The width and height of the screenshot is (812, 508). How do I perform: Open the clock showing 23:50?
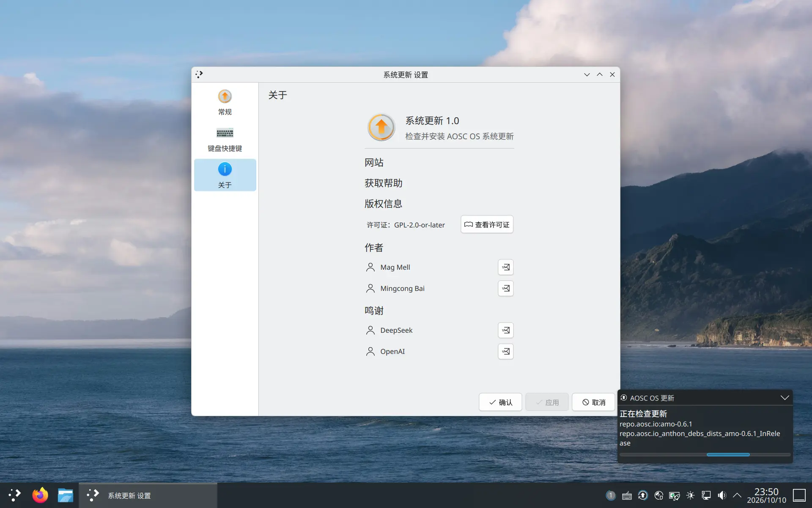766,495
